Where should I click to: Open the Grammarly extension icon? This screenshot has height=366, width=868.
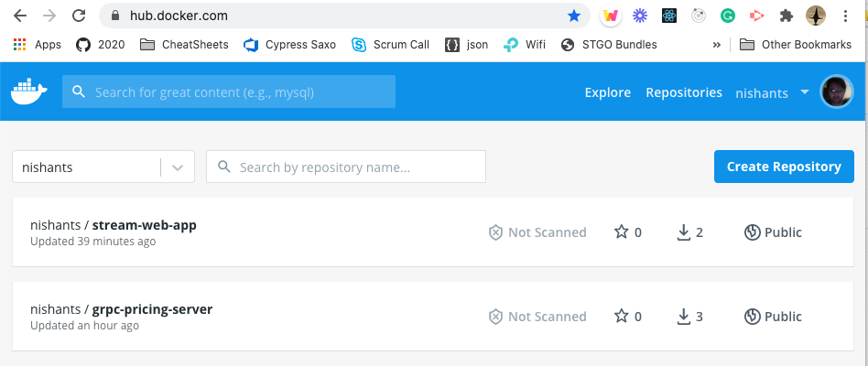click(x=727, y=16)
